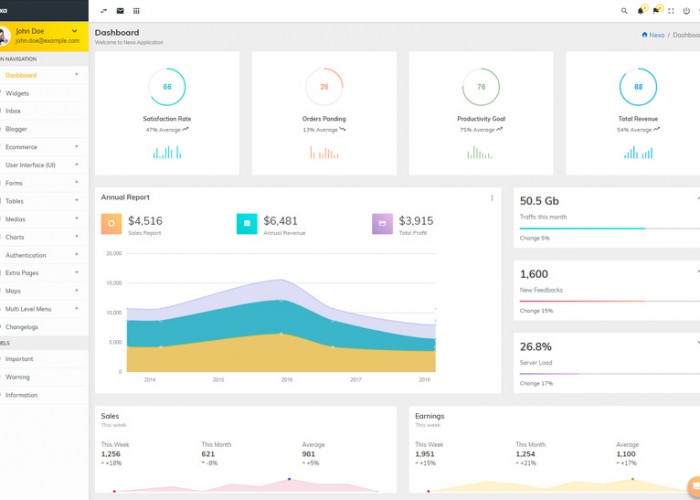The width and height of the screenshot is (700, 500).
Task: Click Orders Pending downward trend icon
Action: coord(342,129)
